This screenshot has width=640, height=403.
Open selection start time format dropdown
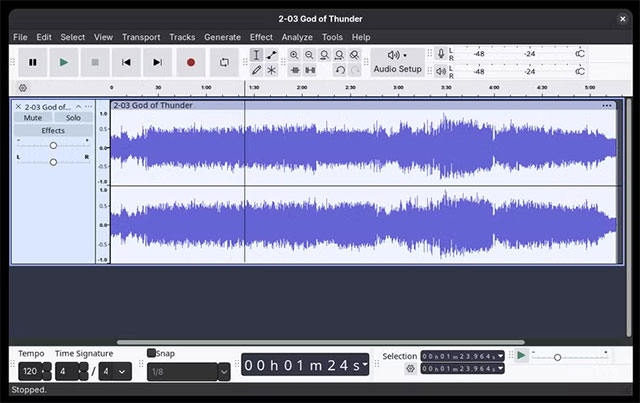pos(500,356)
